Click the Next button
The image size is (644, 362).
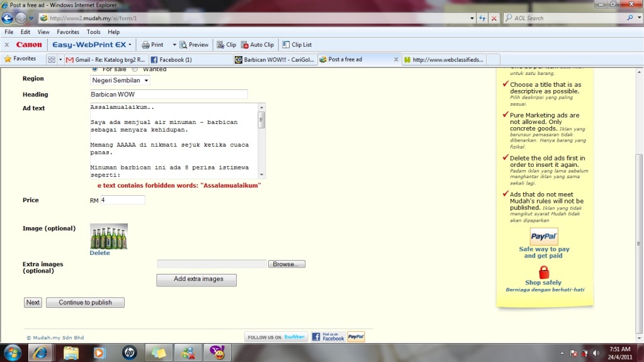click(x=33, y=302)
